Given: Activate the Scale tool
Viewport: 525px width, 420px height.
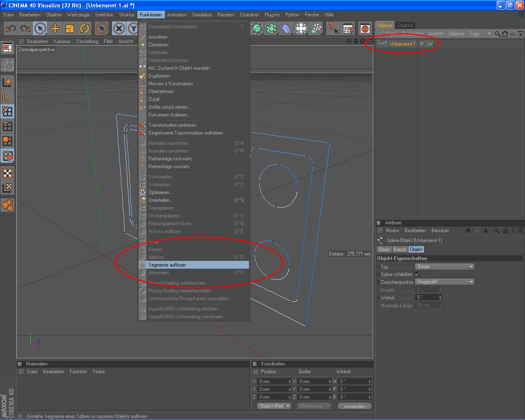Looking at the screenshot, I should 70,28.
